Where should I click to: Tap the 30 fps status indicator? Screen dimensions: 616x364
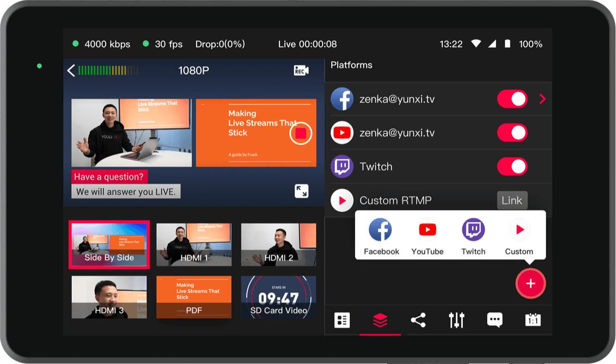coord(163,44)
